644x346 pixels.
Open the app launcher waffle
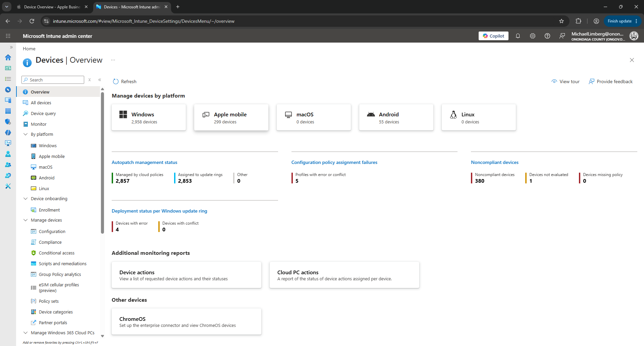[x=8, y=36]
